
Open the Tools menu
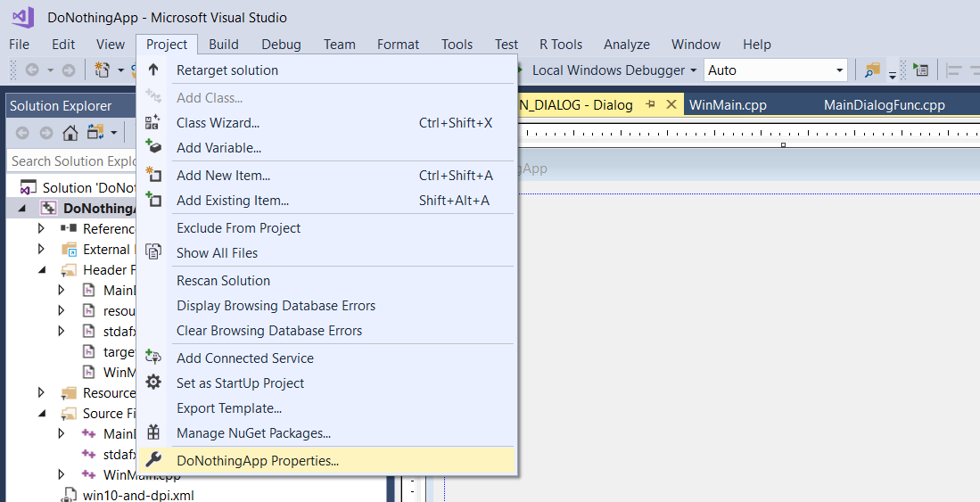[x=457, y=45]
